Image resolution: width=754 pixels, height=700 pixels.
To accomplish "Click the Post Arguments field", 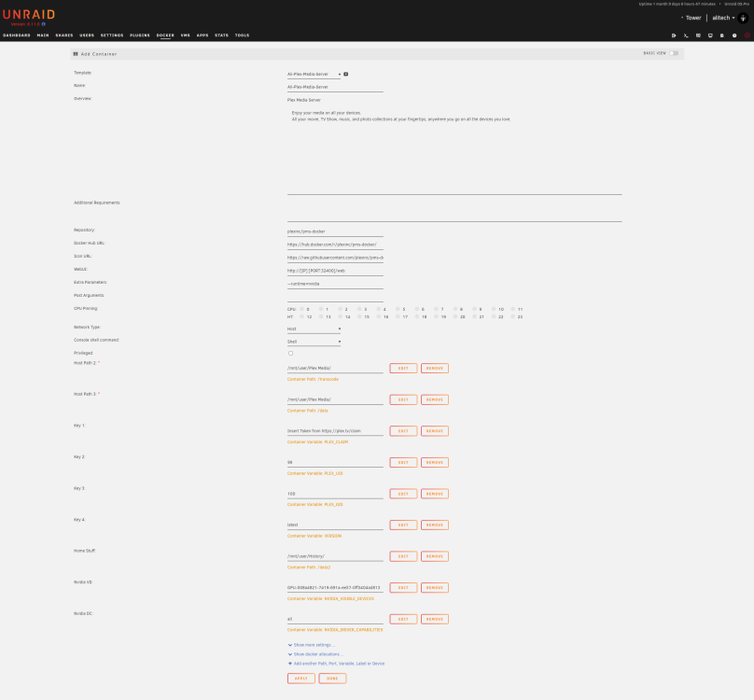I will tap(335, 297).
